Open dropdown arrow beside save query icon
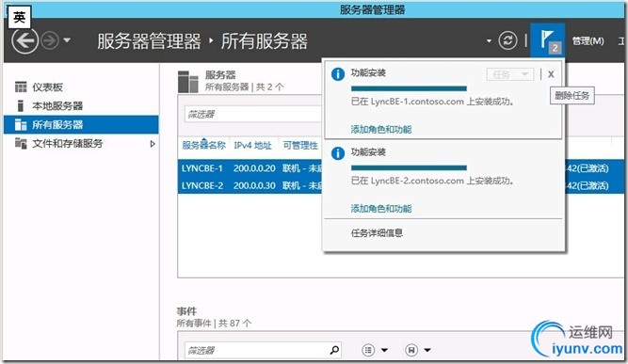Screen dimensions: 628x364 (x=427, y=351)
